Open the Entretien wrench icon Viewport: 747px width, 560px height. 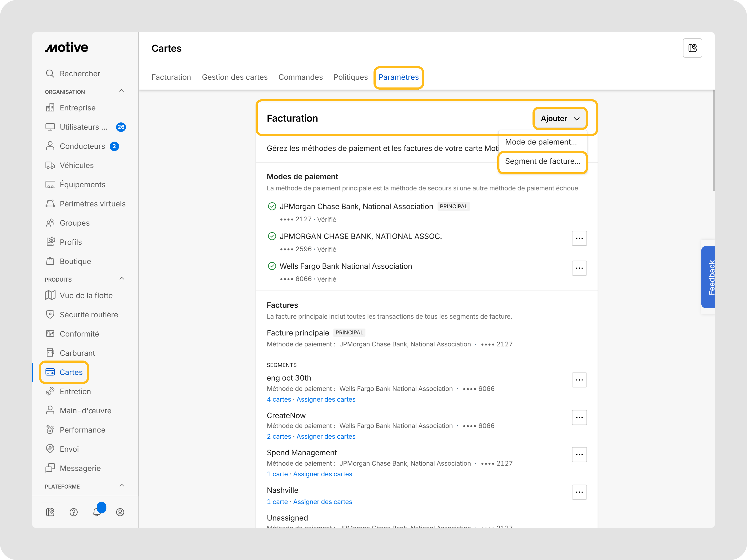pos(50,391)
